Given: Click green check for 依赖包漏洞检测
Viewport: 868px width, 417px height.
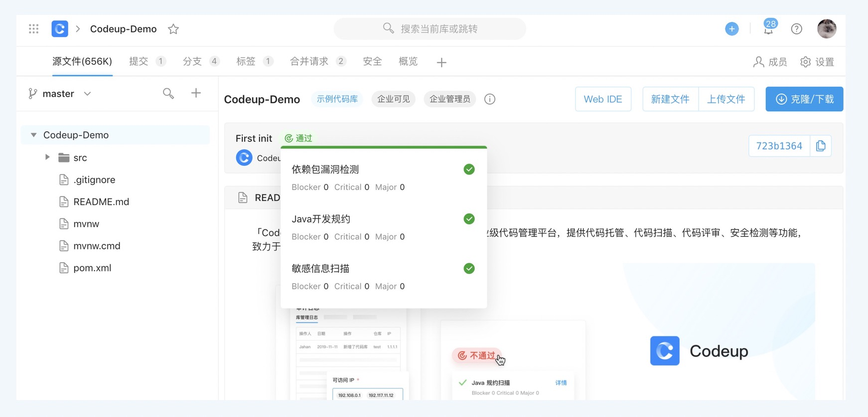Looking at the screenshot, I should [x=469, y=170].
